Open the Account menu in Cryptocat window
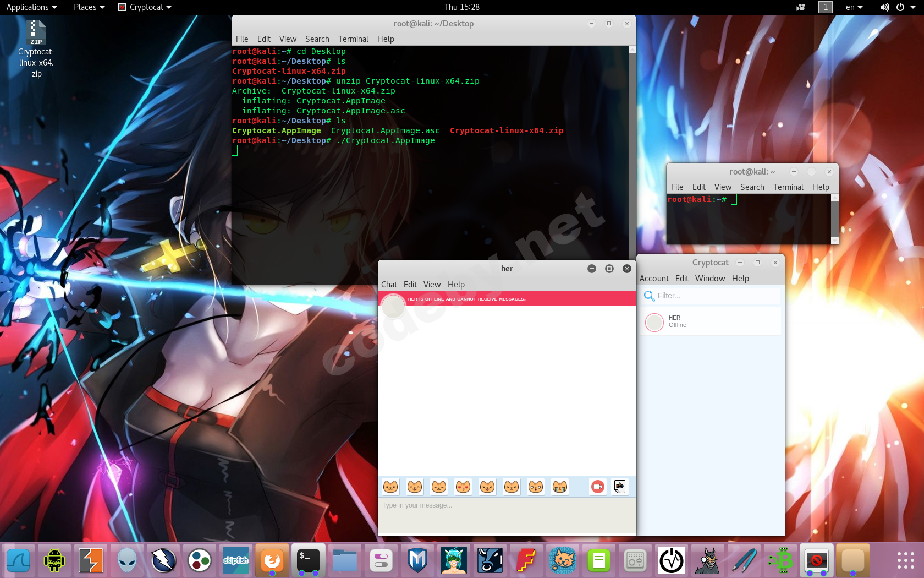 (x=654, y=279)
